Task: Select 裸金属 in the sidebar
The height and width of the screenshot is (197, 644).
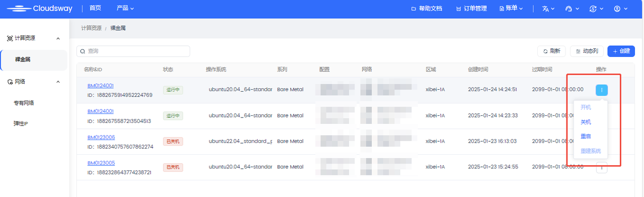Action: point(34,60)
